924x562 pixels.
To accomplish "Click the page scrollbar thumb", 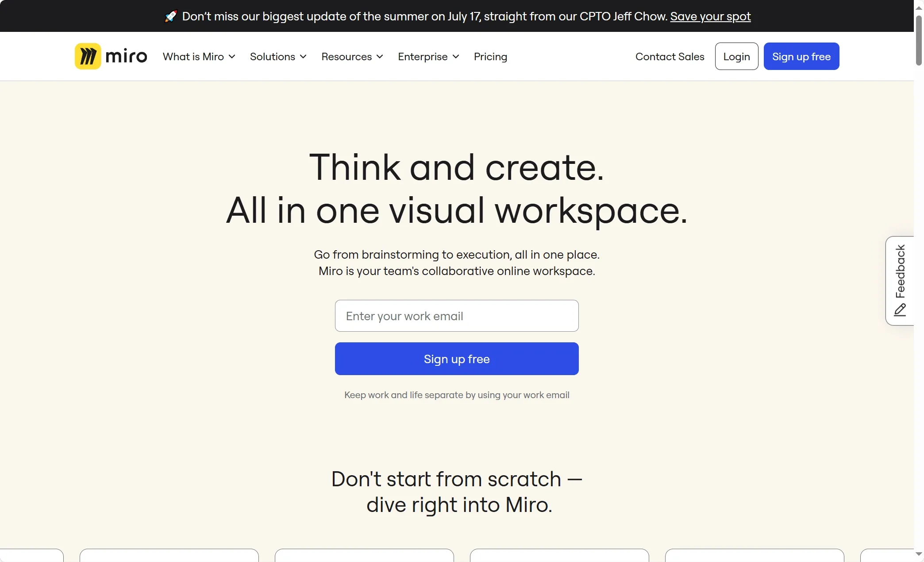I will 919,41.
